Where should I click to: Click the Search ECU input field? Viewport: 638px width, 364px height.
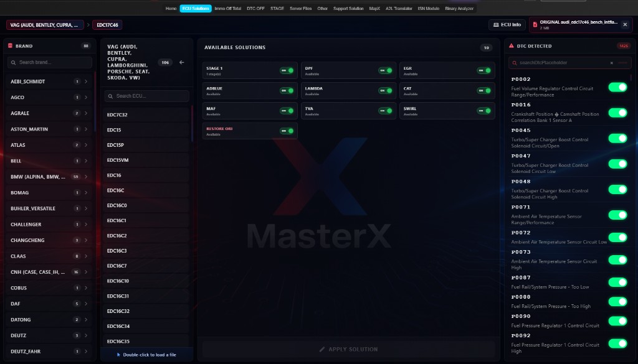pos(146,96)
